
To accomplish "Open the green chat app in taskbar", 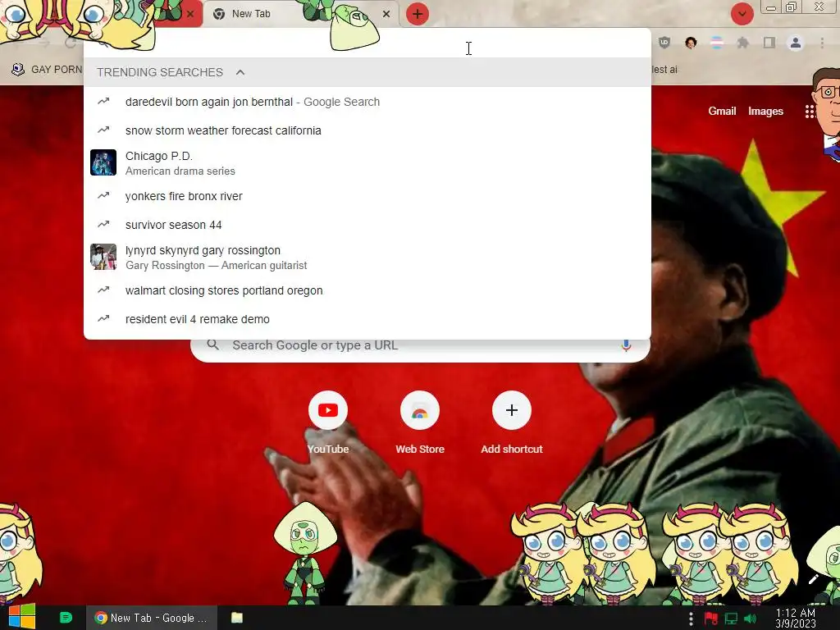I will [x=66, y=618].
